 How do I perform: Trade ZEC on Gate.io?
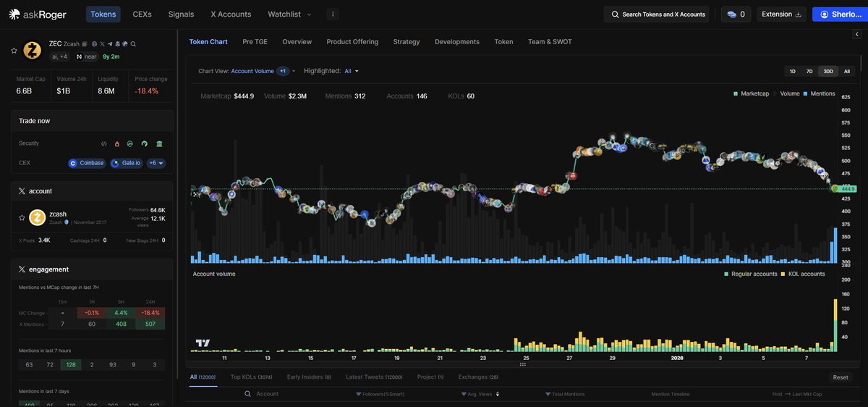click(127, 163)
